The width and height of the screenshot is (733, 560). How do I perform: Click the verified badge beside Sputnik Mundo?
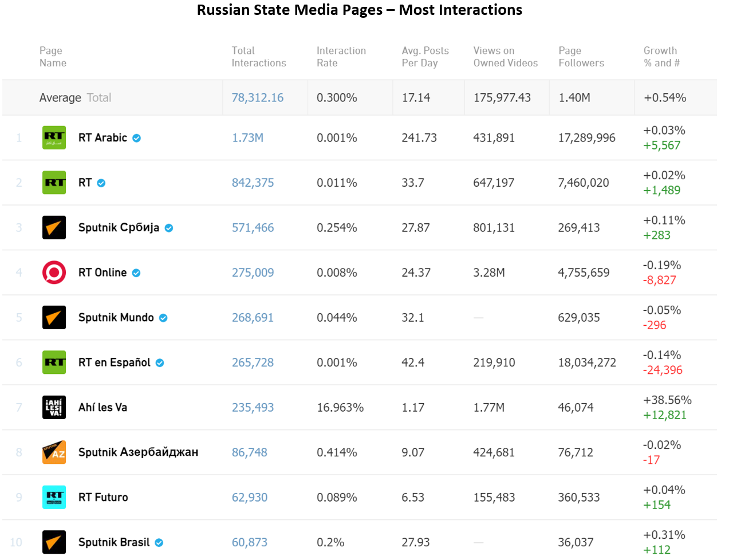(x=163, y=318)
